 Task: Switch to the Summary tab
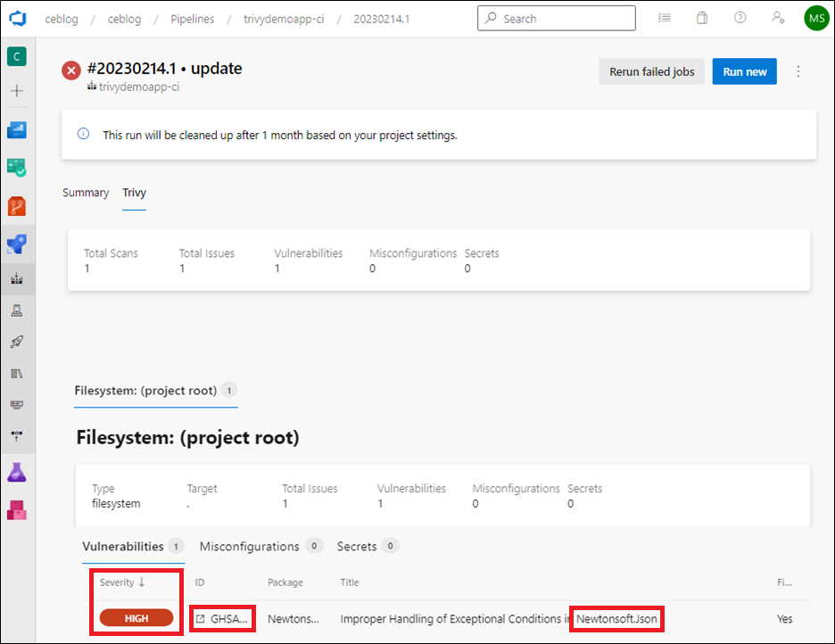point(86,193)
